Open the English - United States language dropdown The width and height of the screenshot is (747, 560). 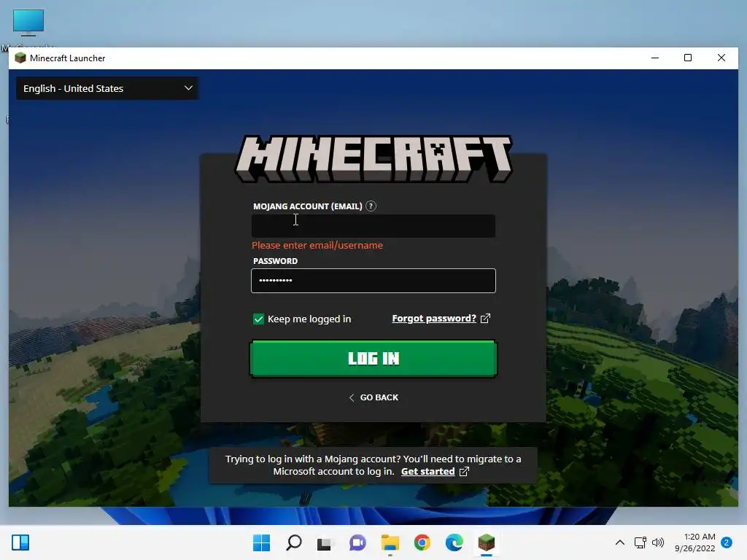107,88
